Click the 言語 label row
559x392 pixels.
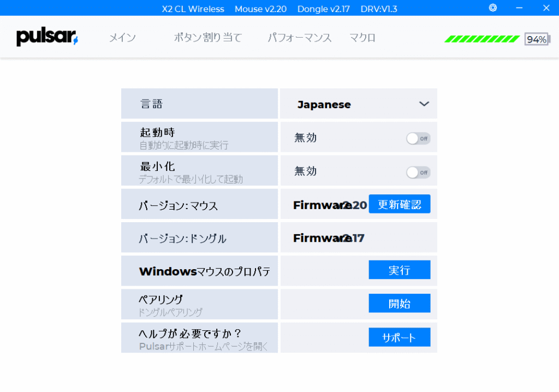click(199, 104)
